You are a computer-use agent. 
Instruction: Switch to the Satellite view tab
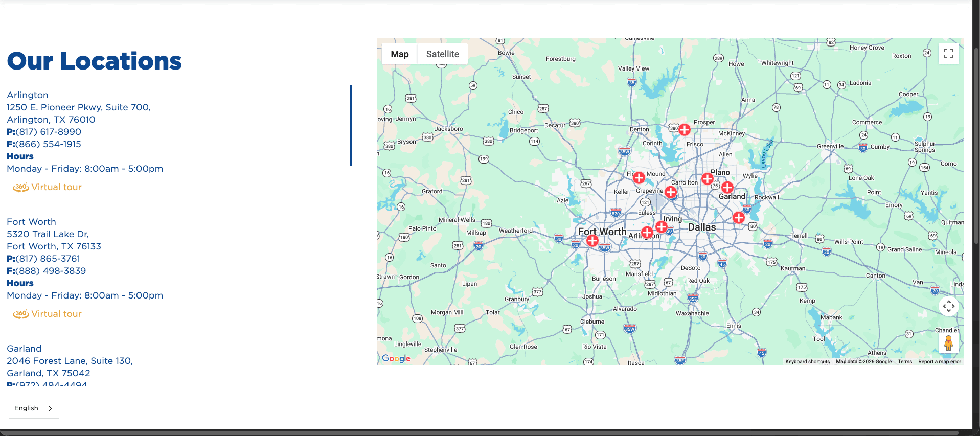443,54
